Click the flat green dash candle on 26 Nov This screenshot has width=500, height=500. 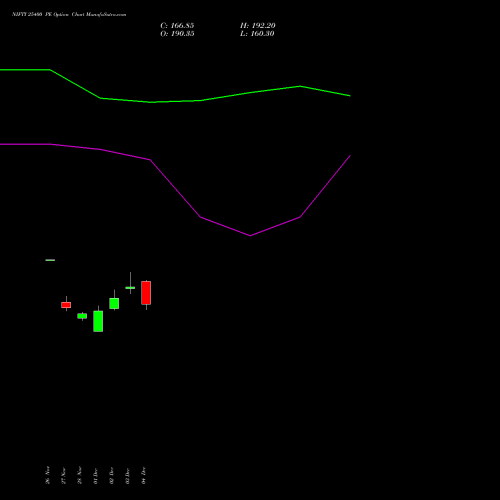pyautogui.click(x=50, y=260)
